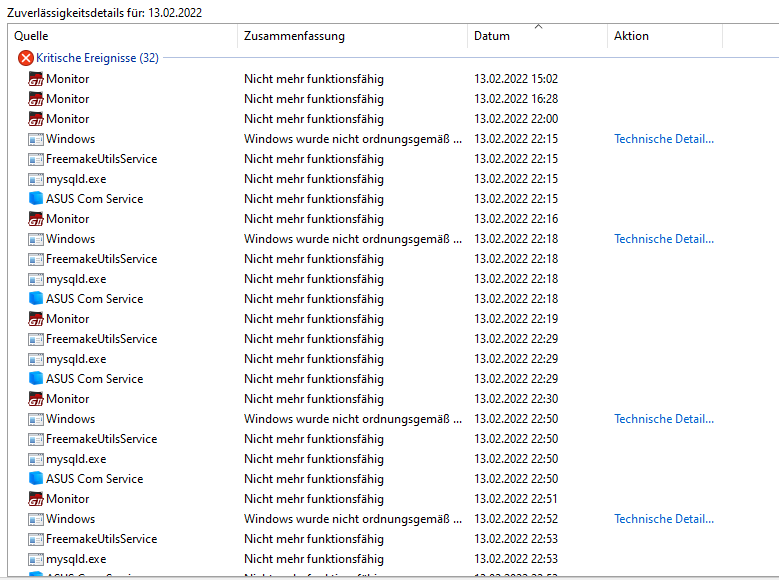Select the date cell 13.02.2022 22:00

tap(516, 119)
